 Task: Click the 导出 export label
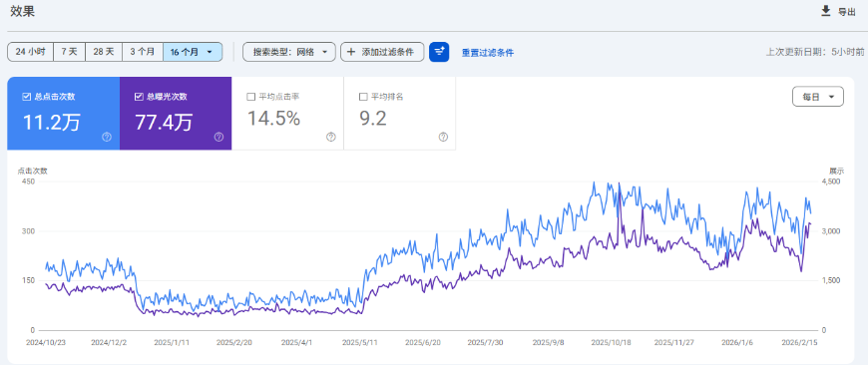point(846,12)
